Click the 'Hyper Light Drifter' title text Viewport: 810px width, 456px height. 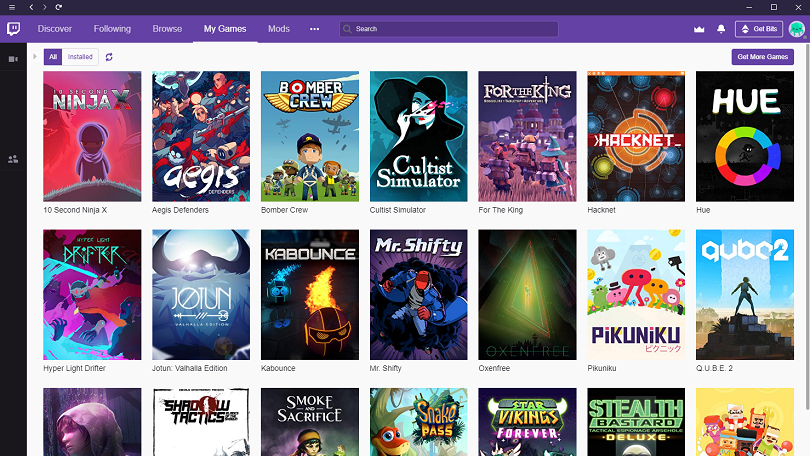(74, 368)
